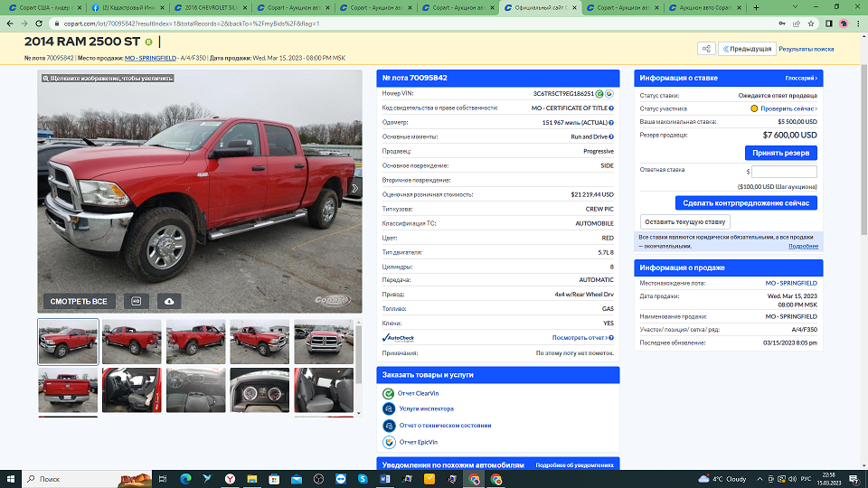The image size is (868, 488).
Task: Open MO - SPRINGFIELD sale location link
Action: [x=791, y=283]
